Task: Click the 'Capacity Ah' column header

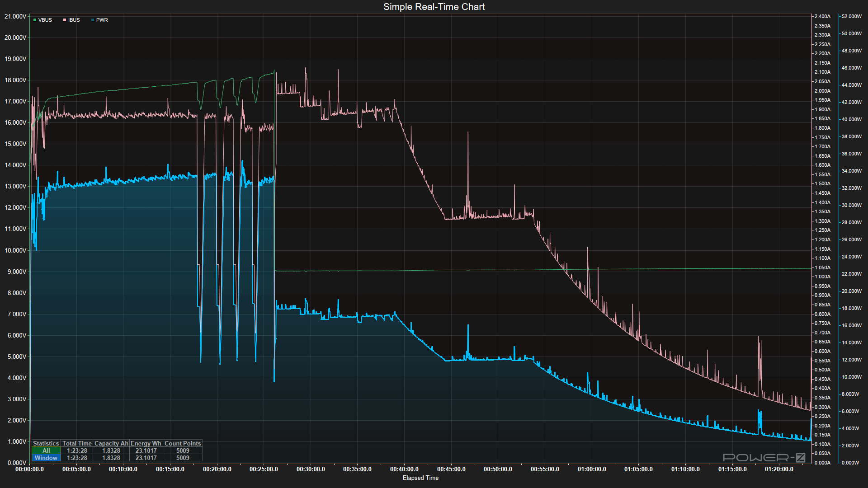Action: tap(111, 443)
